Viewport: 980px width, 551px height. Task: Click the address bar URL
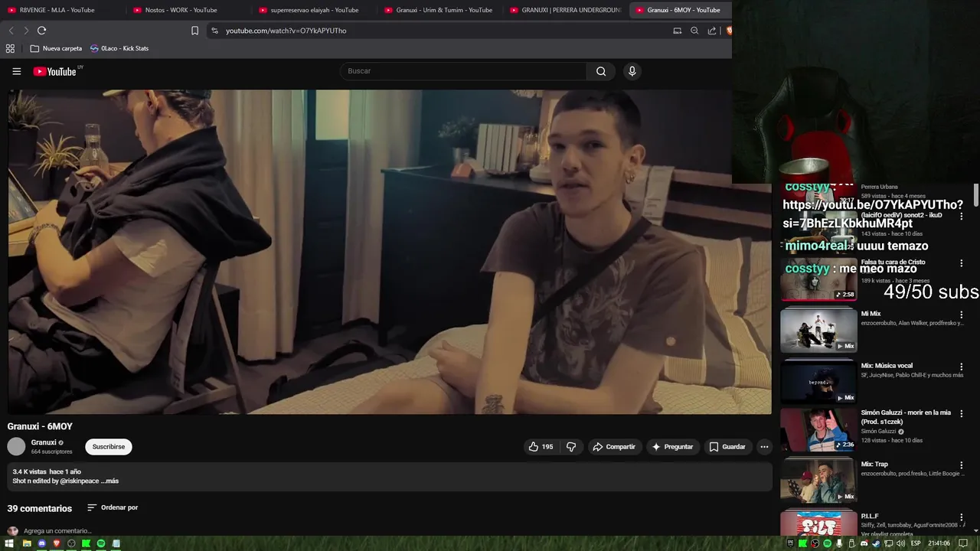point(286,31)
